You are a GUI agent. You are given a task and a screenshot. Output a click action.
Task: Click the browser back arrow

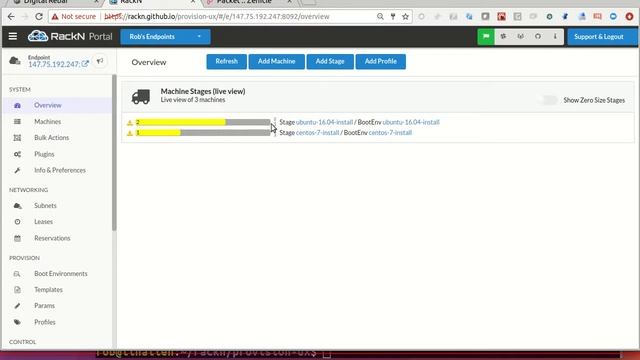coord(11,17)
